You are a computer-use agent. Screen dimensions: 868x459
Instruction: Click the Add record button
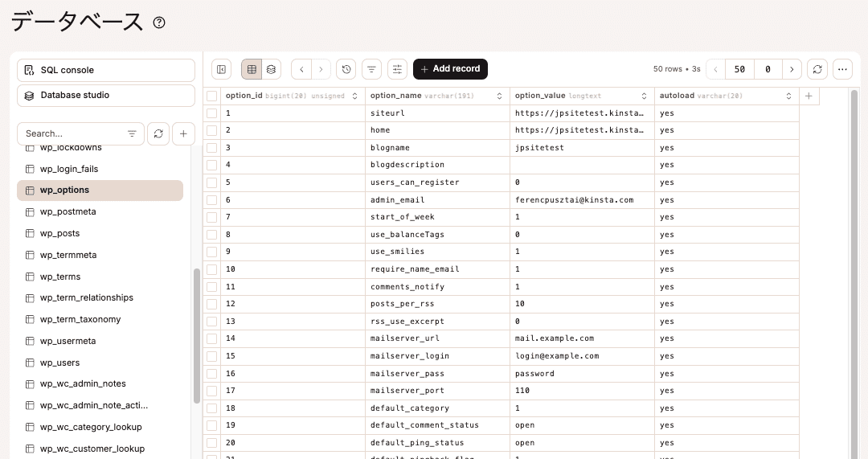(450, 69)
